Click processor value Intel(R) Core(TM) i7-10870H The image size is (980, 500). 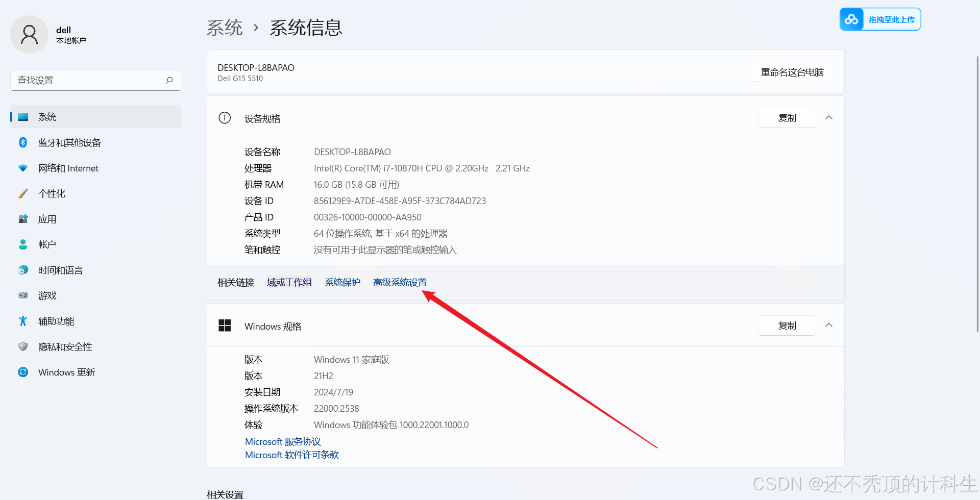click(422, 168)
